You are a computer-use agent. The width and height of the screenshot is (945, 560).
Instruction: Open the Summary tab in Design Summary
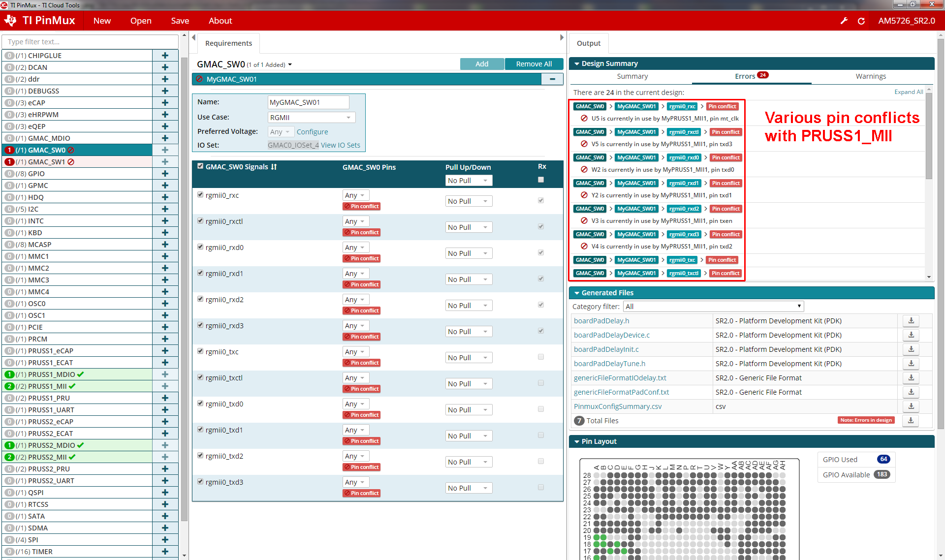632,76
